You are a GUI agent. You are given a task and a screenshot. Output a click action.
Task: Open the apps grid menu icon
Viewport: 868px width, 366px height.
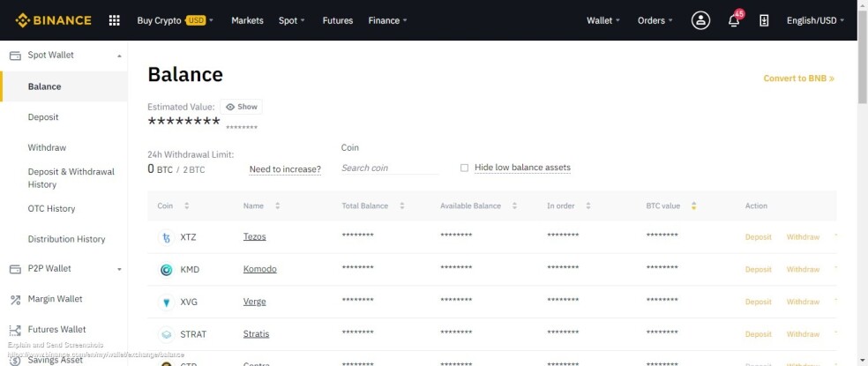tap(114, 20)
